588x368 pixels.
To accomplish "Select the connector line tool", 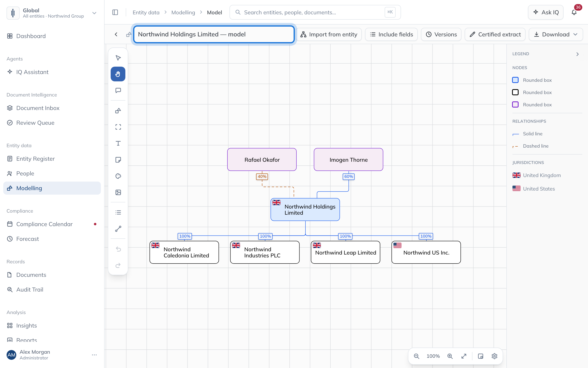I will [x=118, y=229].
